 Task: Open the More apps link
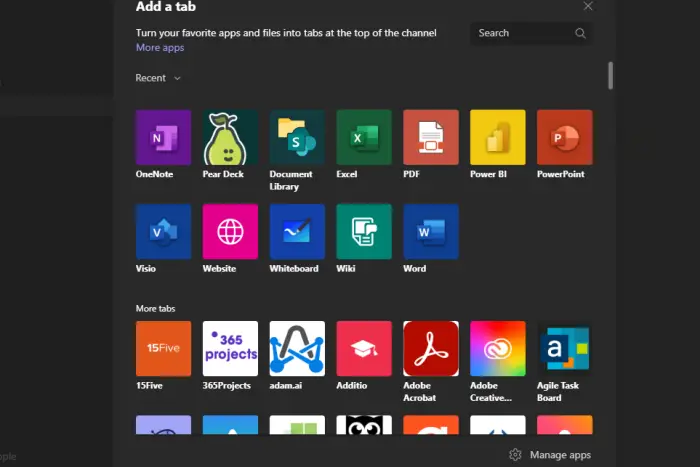pyautogui.click(x=160, y=47)
